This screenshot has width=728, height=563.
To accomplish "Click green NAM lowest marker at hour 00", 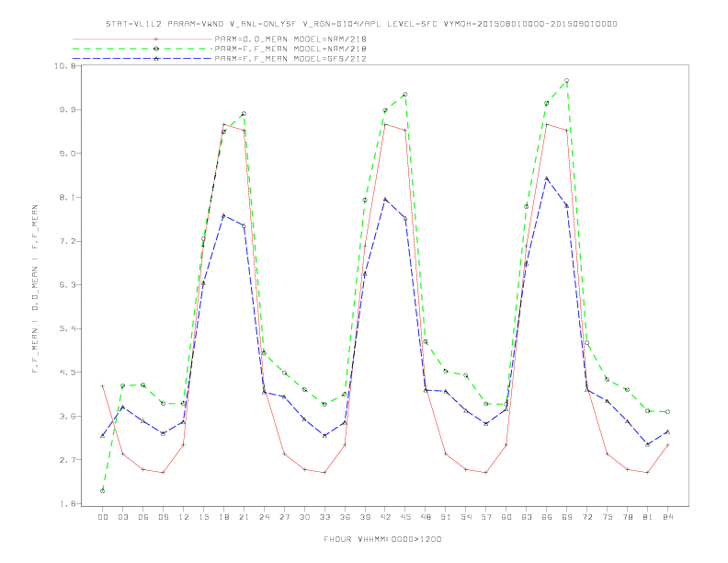I will 103,491.
